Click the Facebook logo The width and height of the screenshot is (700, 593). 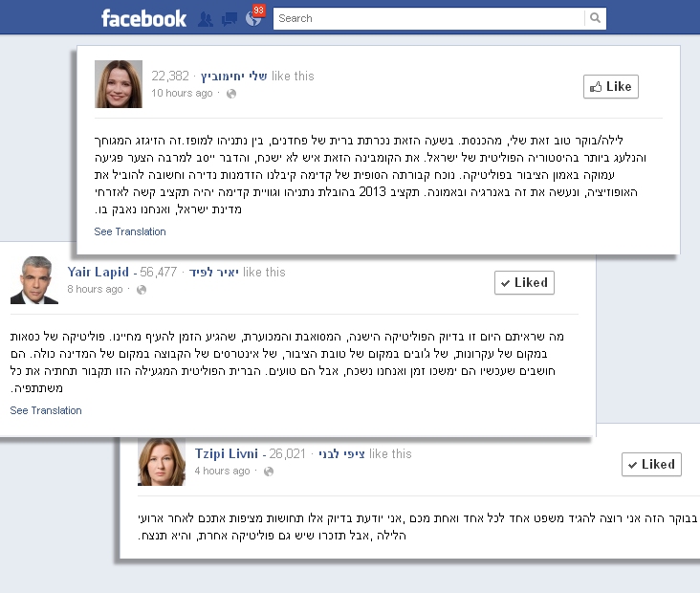pyautogui.click(x=143, y=18)
